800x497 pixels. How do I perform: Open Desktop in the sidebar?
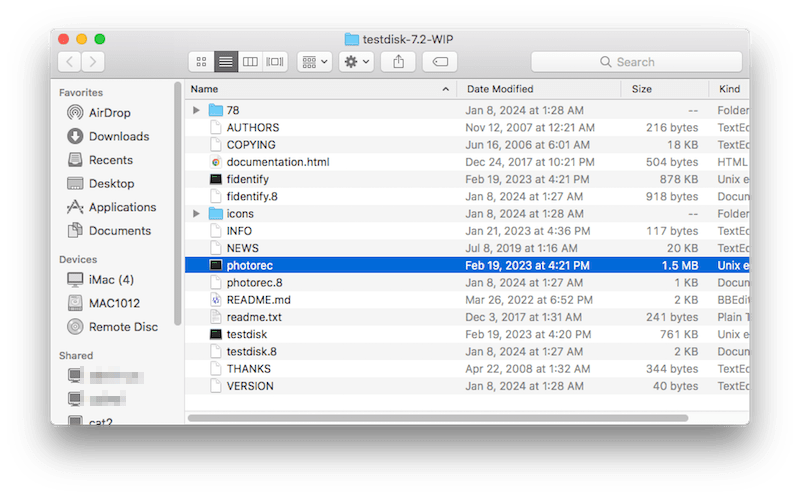101,183
